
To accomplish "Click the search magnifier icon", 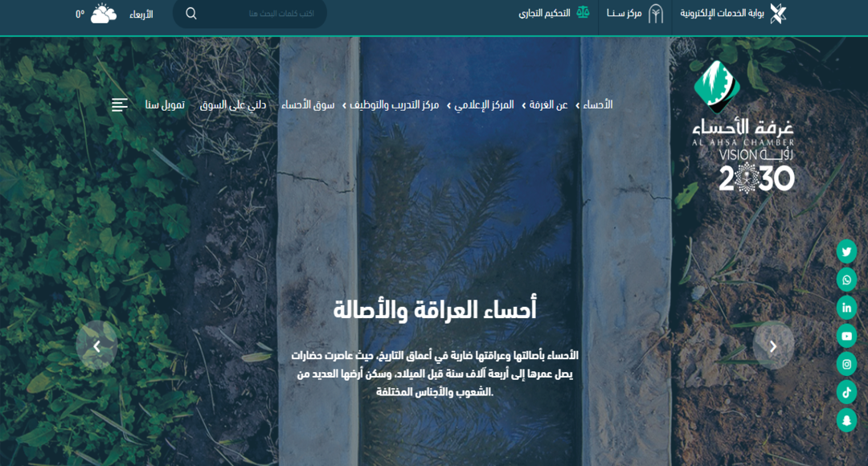I will (x=191, y=14).
